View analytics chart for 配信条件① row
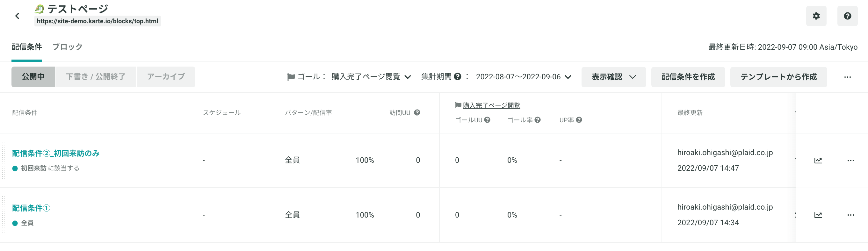The width and height of the screenshot is (868, 251). pyautogui.click(x=818, y=215)
